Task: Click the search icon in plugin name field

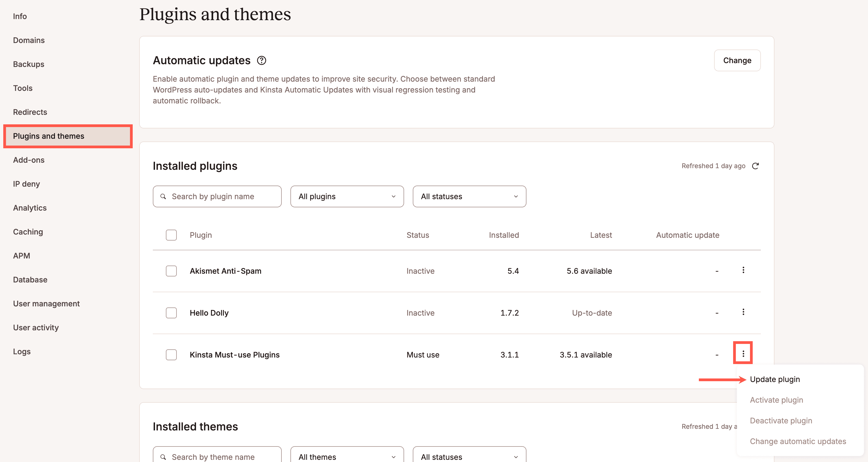Action: pos(163,196)
